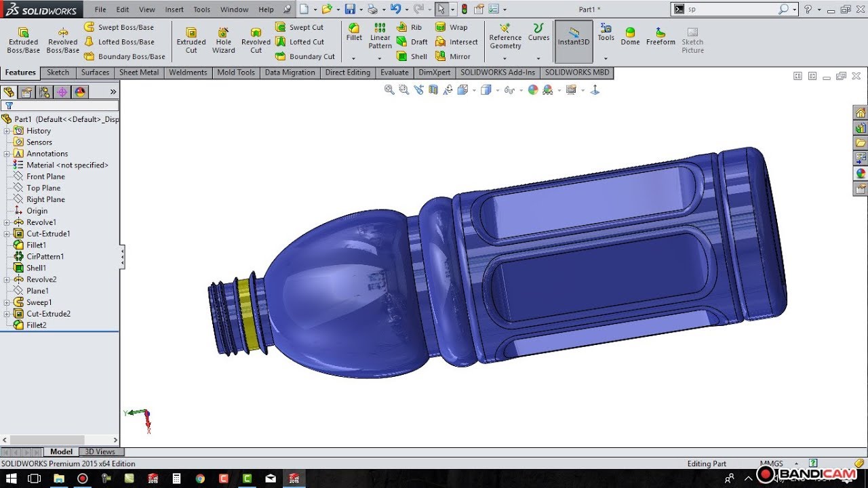868x488 pixels.
Task: Click the Save icon in the toolbar
Action: (x=350, y=9)
